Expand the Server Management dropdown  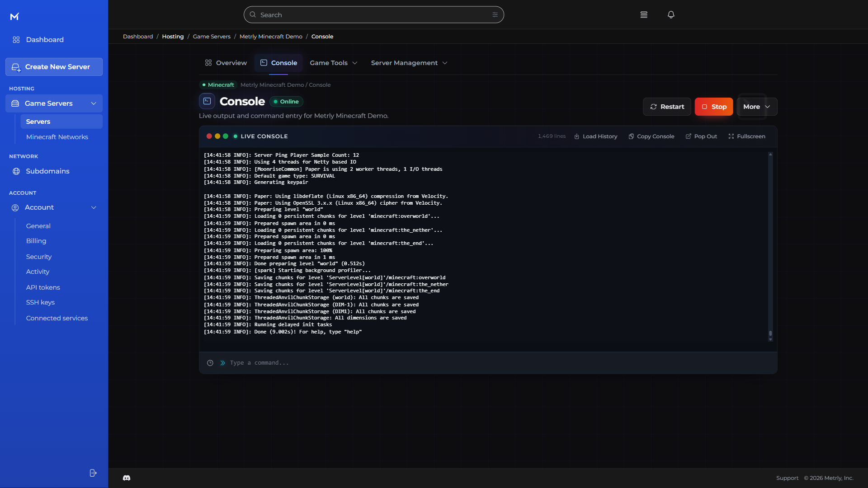point(409,63)
